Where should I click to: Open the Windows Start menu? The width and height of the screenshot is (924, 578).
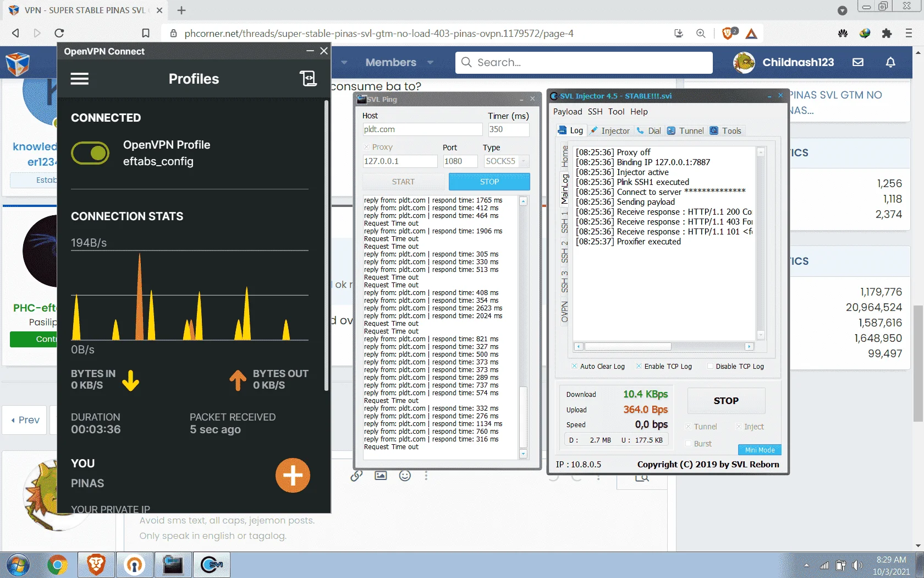[x=18, y=565]
